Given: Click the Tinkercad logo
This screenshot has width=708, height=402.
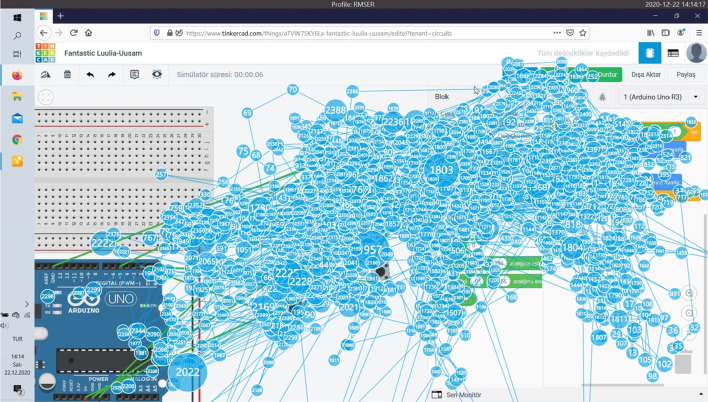Looking at the screenshot, I should click(46, 53).
